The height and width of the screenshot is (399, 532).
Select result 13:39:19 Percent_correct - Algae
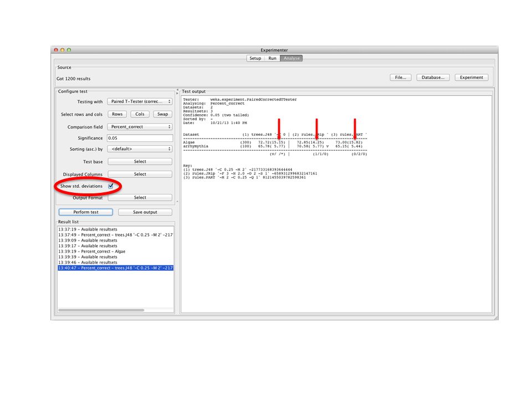[115, 252]
